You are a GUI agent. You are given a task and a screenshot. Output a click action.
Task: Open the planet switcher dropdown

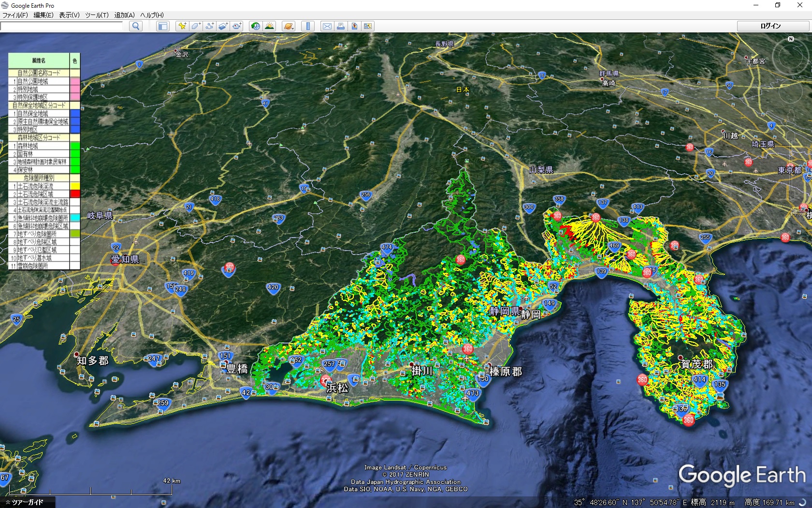[289, 26]
